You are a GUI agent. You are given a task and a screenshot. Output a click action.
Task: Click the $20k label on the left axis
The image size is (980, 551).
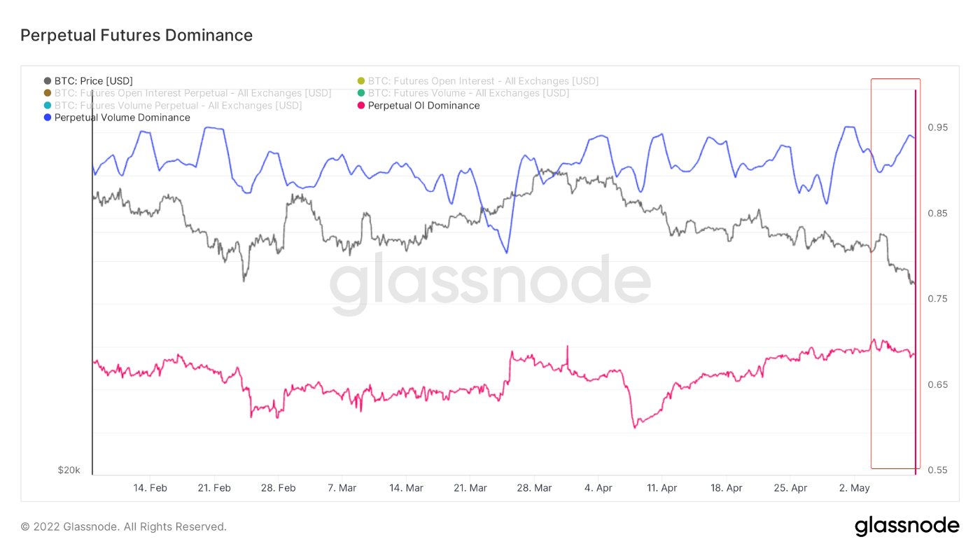coord(69,470)
